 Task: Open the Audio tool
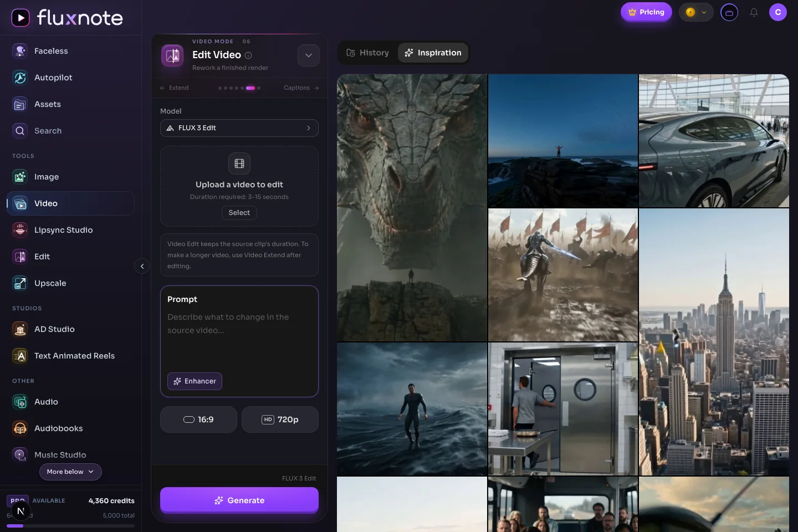70,402
